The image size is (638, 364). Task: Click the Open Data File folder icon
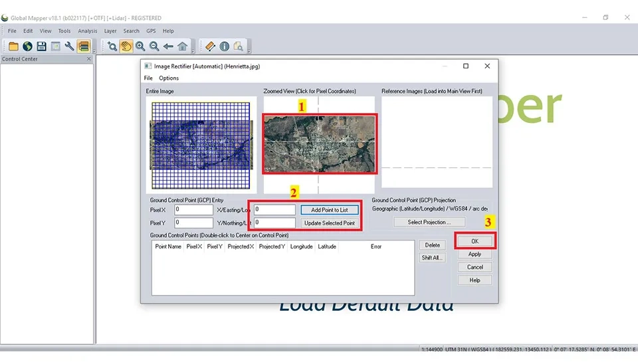click(x=13, y=46)
